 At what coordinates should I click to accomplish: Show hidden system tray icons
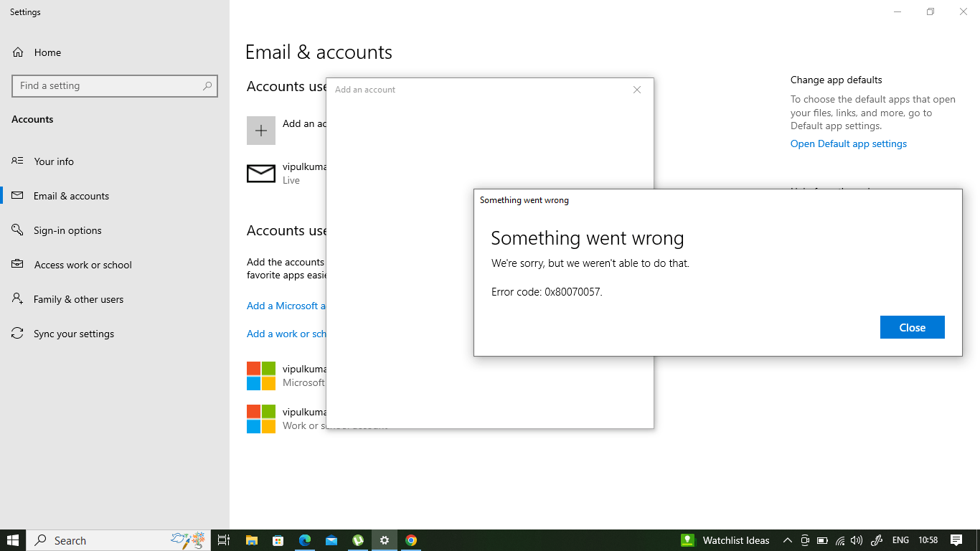[787, 540]
